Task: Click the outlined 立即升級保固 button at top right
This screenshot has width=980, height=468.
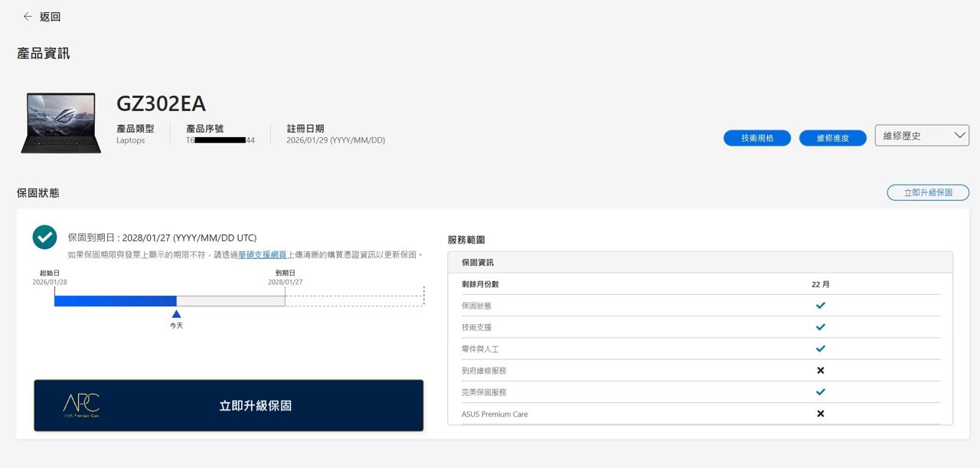Action: (x=927, y=192)
